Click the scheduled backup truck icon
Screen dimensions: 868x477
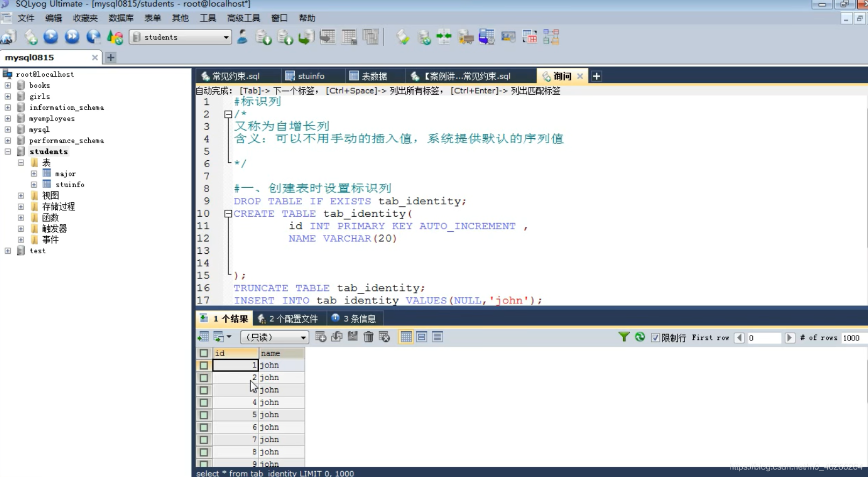pyautogui.click(x=466, y=37)
